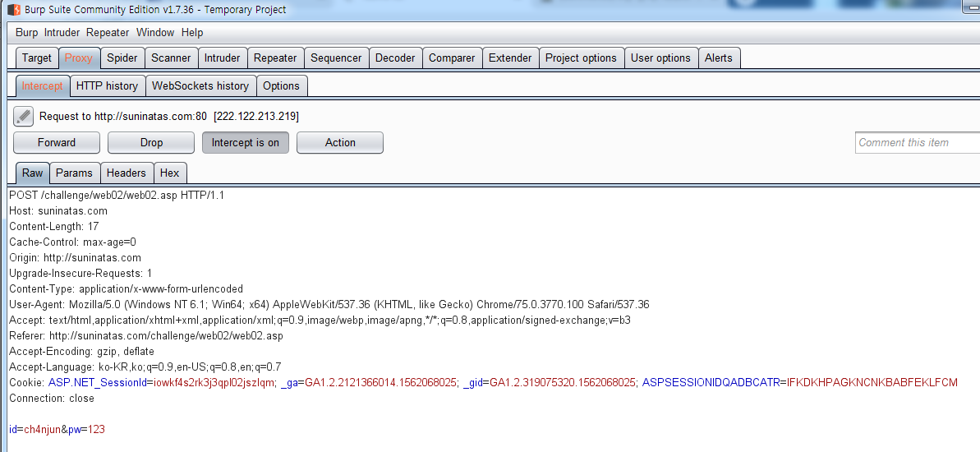Click the id value ch4njun in body

tap(42, 430)
